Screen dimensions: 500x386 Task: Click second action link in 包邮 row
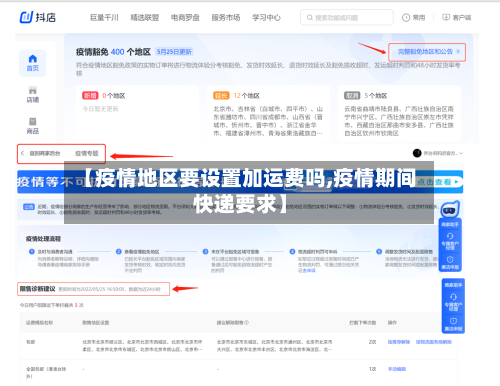[434, 342]
